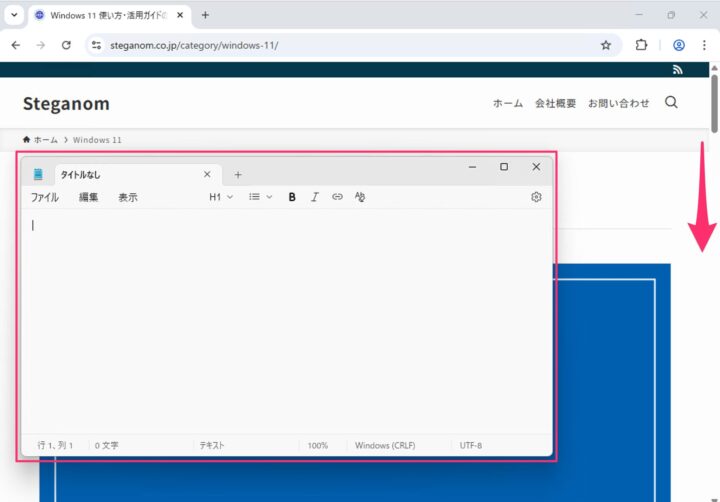The height and width of the screenshot is (502, 720).
Task: Click the browser page vertical scrollbar
Action: 714,103
